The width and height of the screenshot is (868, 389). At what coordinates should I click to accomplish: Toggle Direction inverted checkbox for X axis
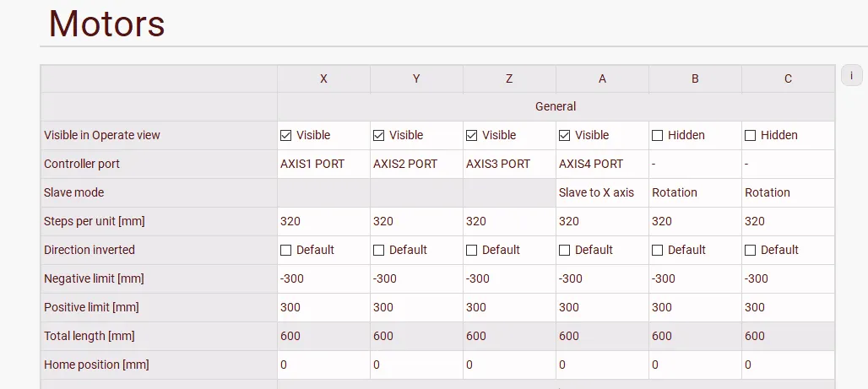pyautogui.click(x=285, y=250)
